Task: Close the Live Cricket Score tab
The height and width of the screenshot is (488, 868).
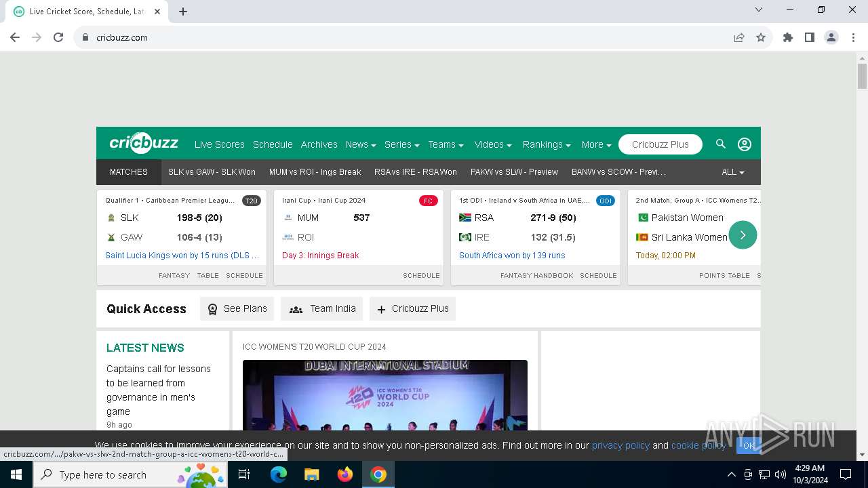Action: click(158, 11)
